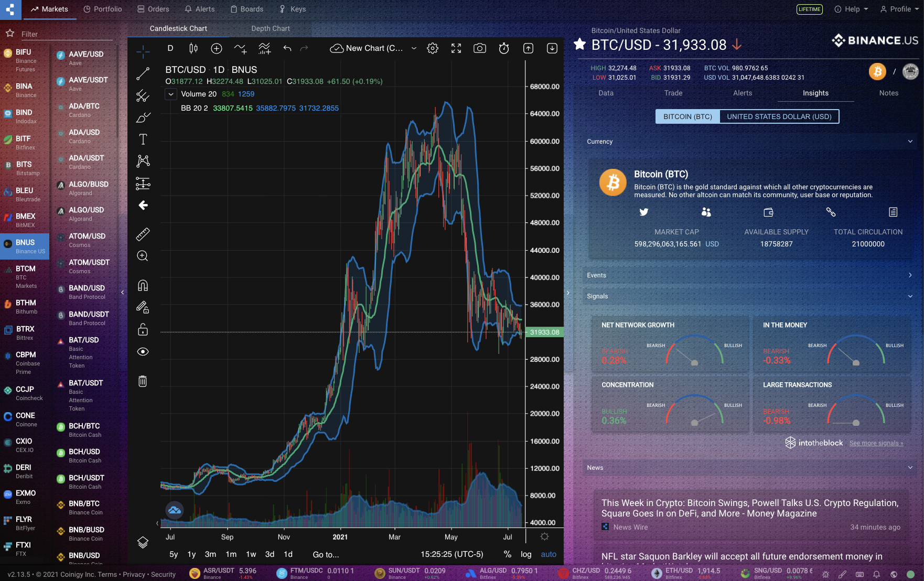
Task: Open chart settings gear
Action: (x=433, y=48)
